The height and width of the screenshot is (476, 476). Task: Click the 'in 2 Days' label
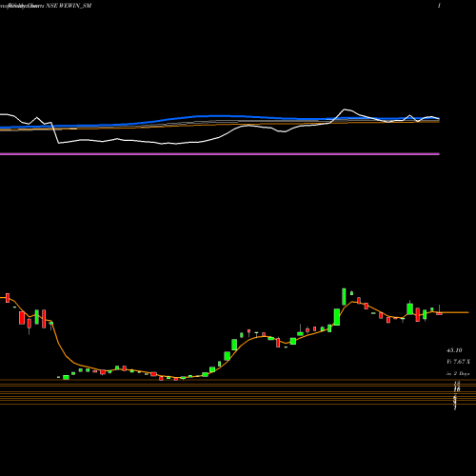458,373
